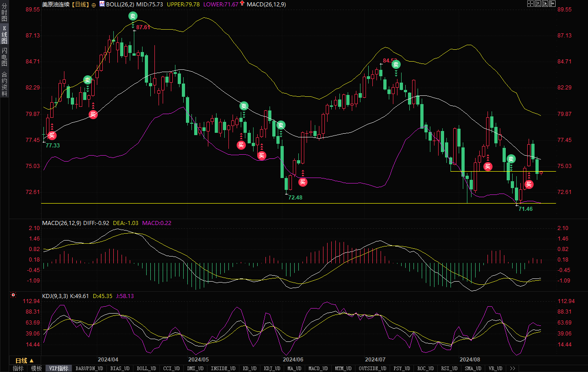Expand more indicator tabs with >> arrow
588x372 pixels.
point(513,368)
